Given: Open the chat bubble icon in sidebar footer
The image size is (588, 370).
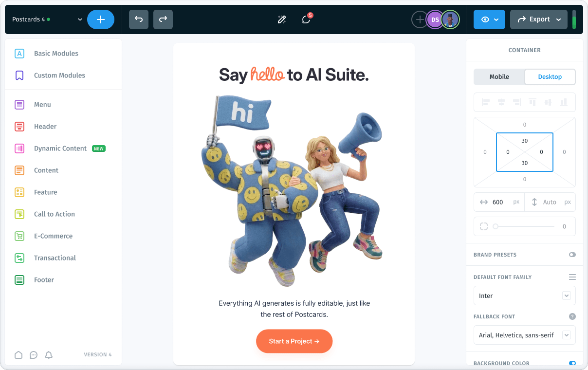Looking at the screenshot, I should [x=34, y=355].
